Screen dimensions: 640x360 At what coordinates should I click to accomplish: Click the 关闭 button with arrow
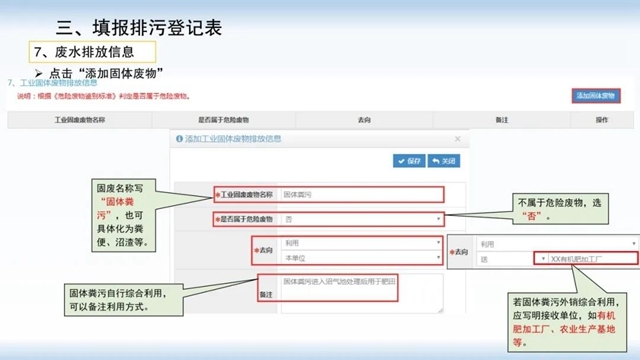click(x=444, y=161)
